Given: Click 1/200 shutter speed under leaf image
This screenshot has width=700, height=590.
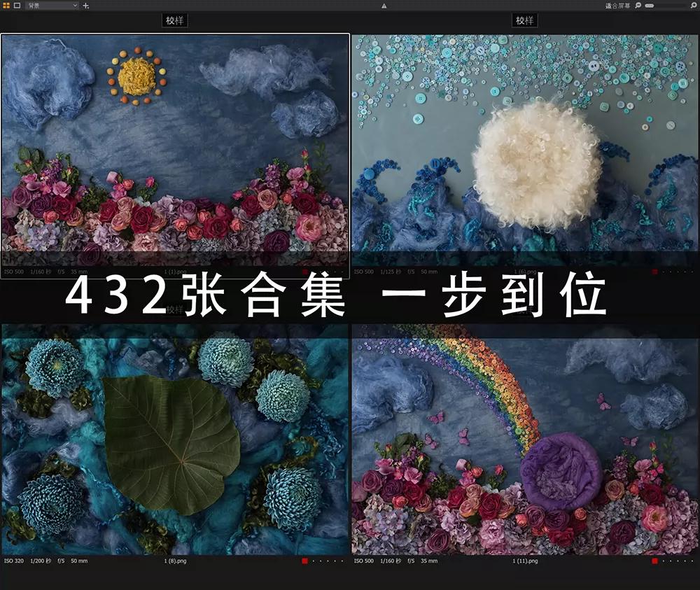Looking at the screenshot, I should point(41,561).
